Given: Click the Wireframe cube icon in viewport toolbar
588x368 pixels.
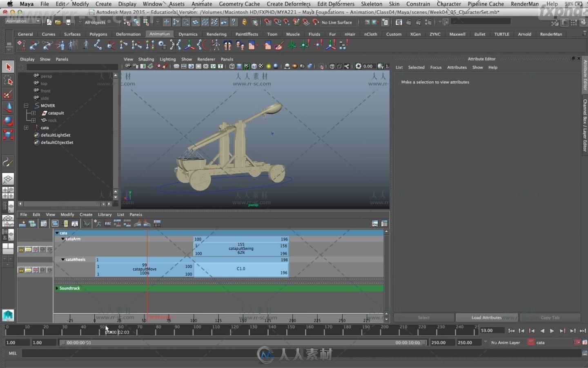Looking at the screenshot, I should [232, 66].
